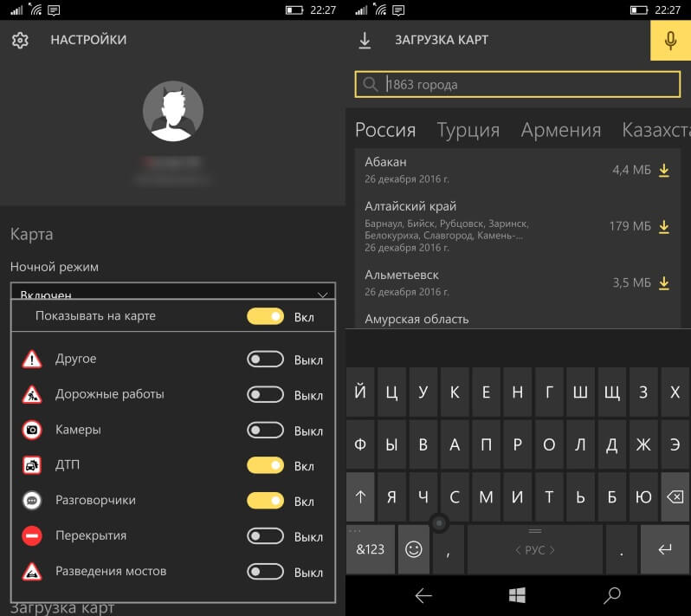This screenshot has width=691, height=616.
Task: Download the Абакан map via its arrow icon
Action: pos(663,170)
